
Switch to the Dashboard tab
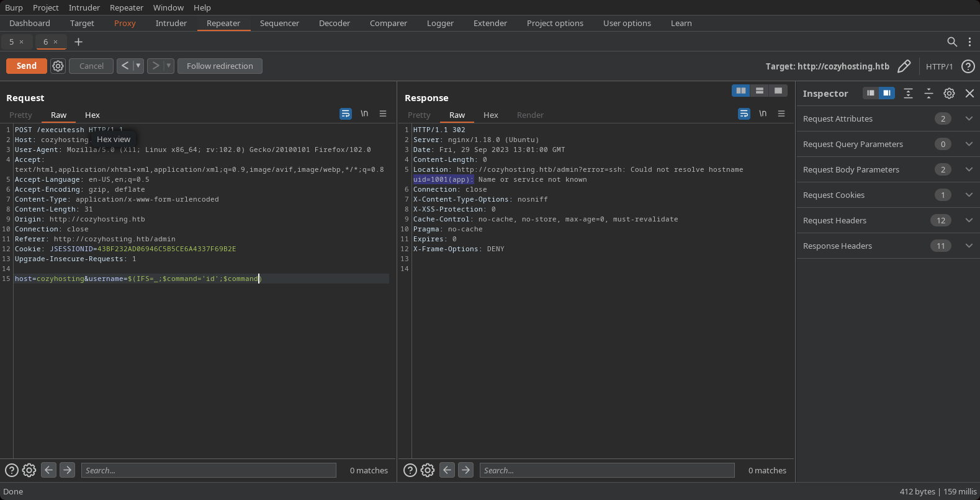point(30,23)
